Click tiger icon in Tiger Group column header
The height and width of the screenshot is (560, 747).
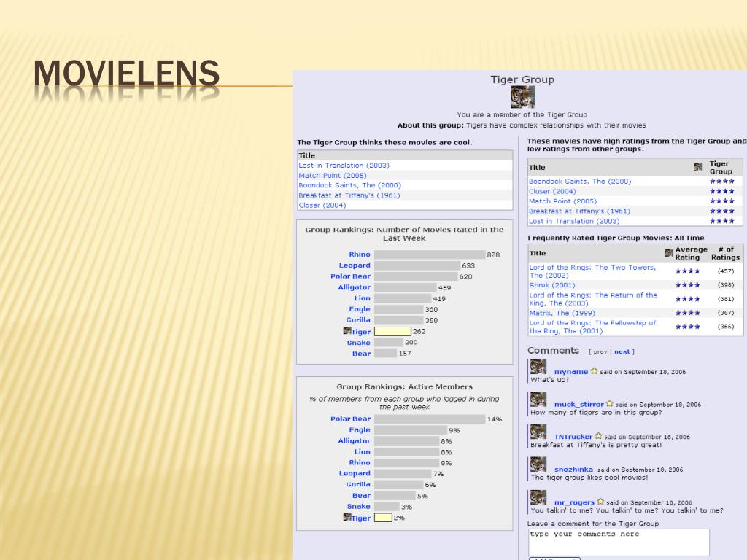tap(698, 167)
